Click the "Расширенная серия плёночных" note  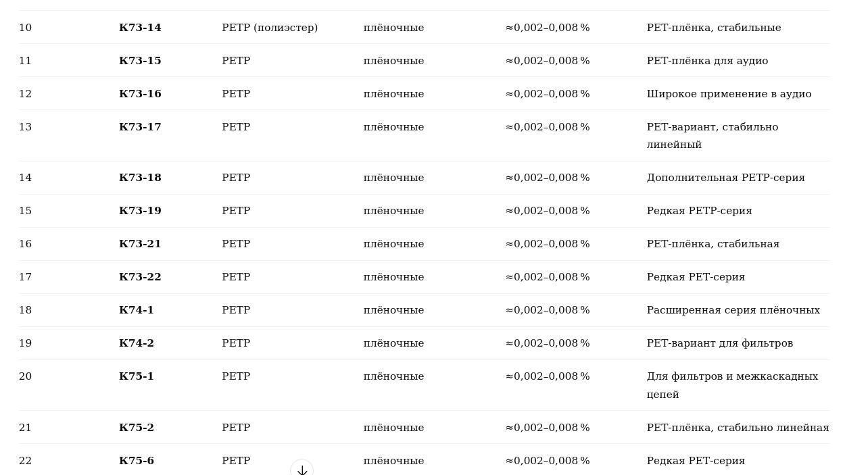(x=733, y=310)
